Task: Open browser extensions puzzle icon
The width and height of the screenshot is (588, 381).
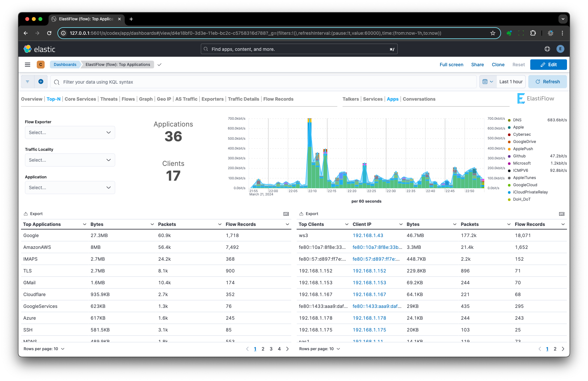Action: 533,33
